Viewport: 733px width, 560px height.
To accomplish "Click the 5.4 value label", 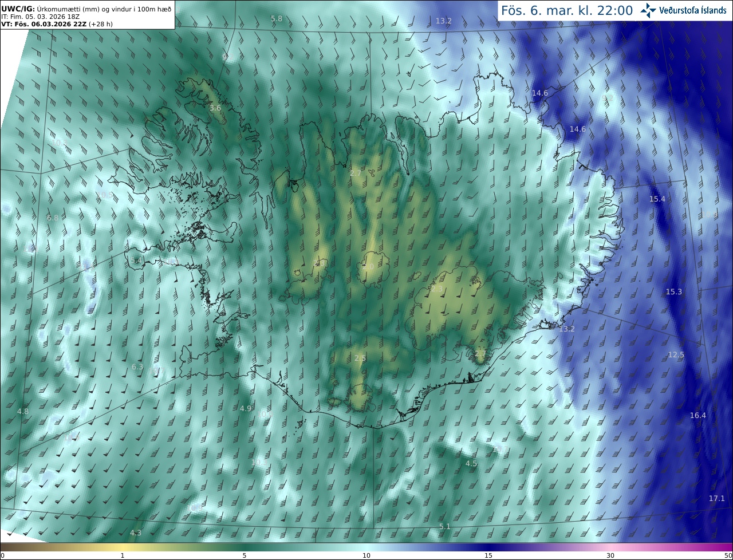I will coord(136,260).
